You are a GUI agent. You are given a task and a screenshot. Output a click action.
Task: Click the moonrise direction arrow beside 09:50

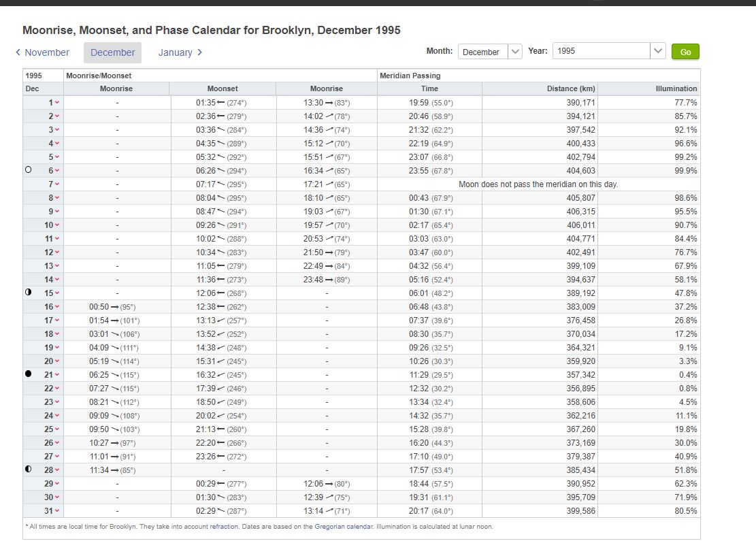tap(115, 429)
